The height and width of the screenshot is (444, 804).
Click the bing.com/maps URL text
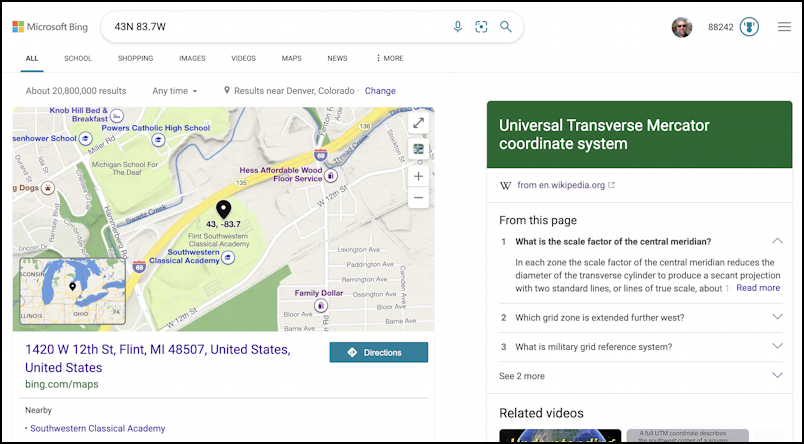click(x=62, y=384)
